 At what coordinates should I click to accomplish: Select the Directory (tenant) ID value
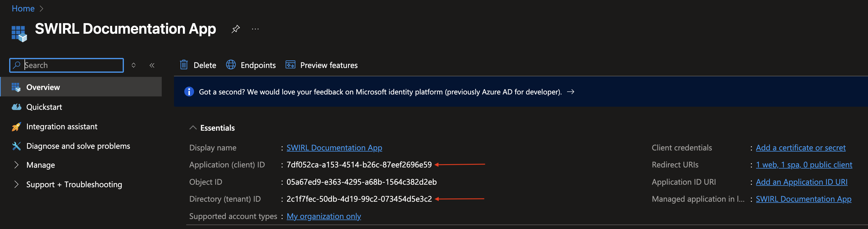point(359,199)
